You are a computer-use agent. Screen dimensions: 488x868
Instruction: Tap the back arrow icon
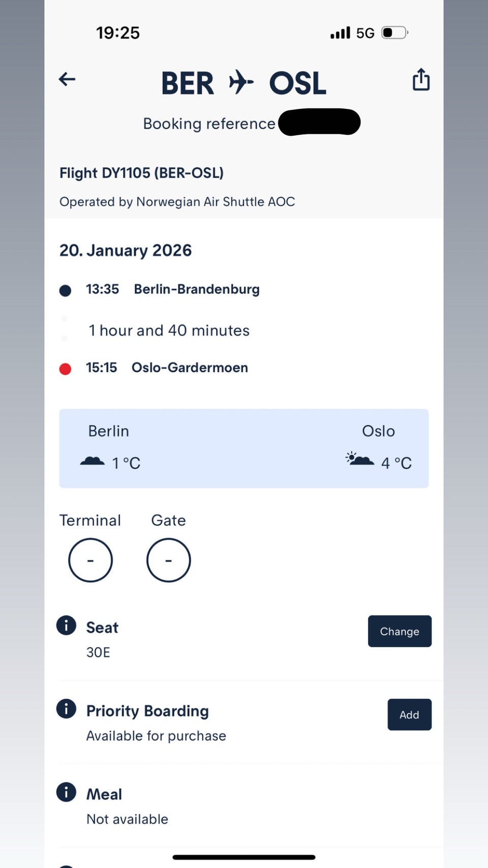67,79
